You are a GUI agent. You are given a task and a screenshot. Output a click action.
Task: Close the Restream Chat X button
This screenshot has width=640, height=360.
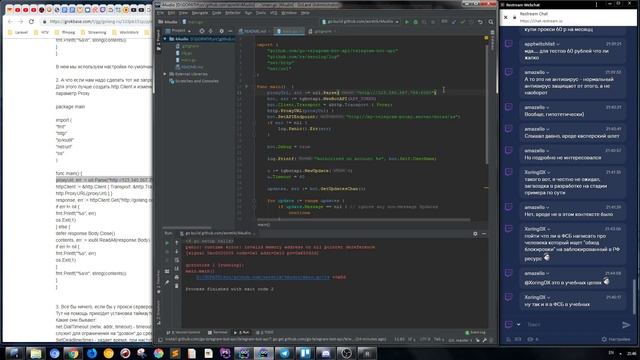pos(506,18)
